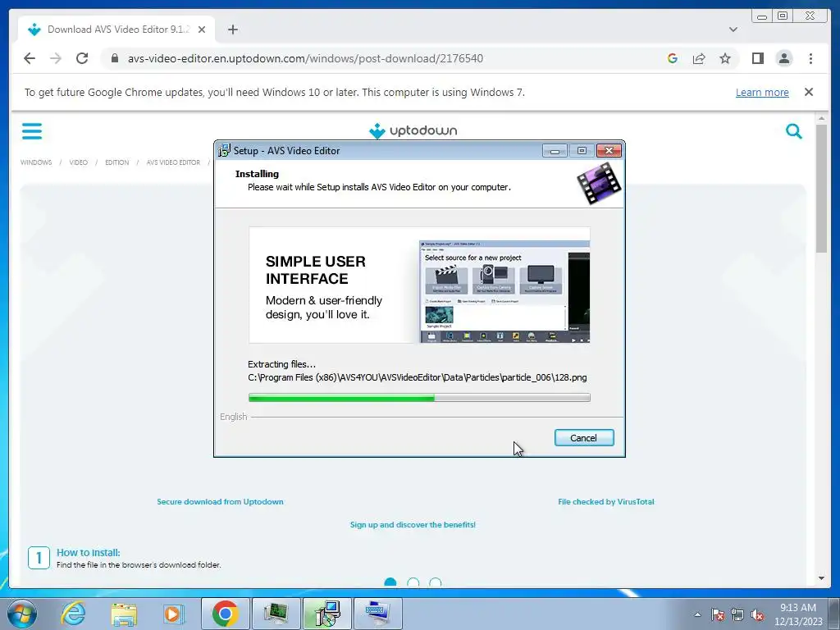This screenshot has width=840, height=630.
Task: Switch to the installer setup taskbar icon
Action: 326,614
